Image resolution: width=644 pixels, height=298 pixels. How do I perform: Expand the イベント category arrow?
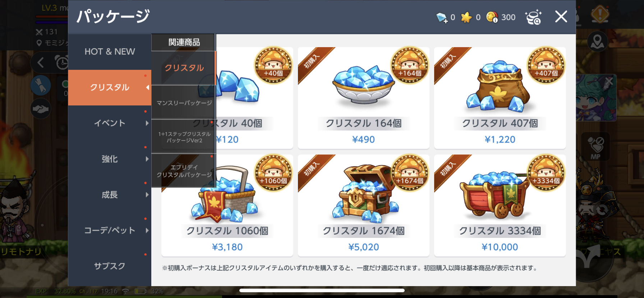[147, 123]
